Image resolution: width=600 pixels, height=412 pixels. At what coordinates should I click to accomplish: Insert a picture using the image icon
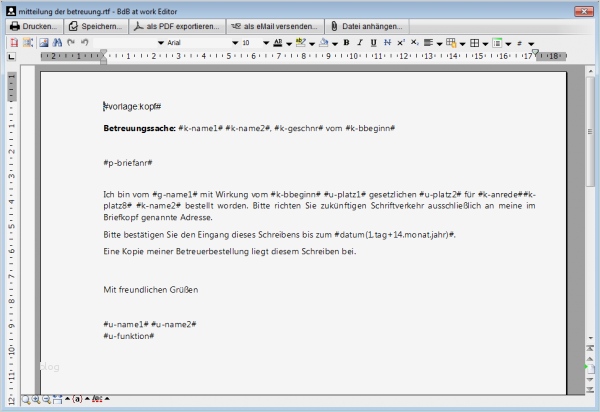44,43
